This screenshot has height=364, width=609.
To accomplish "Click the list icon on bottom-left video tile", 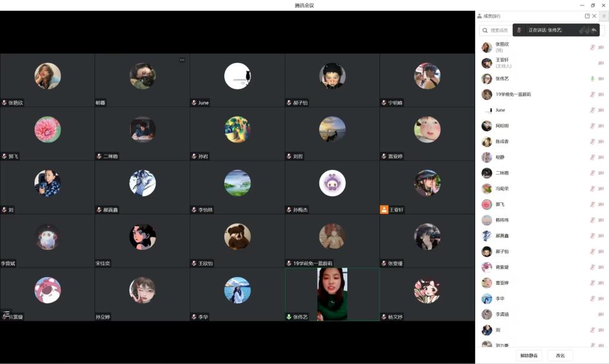I will [x=7, y=313].
